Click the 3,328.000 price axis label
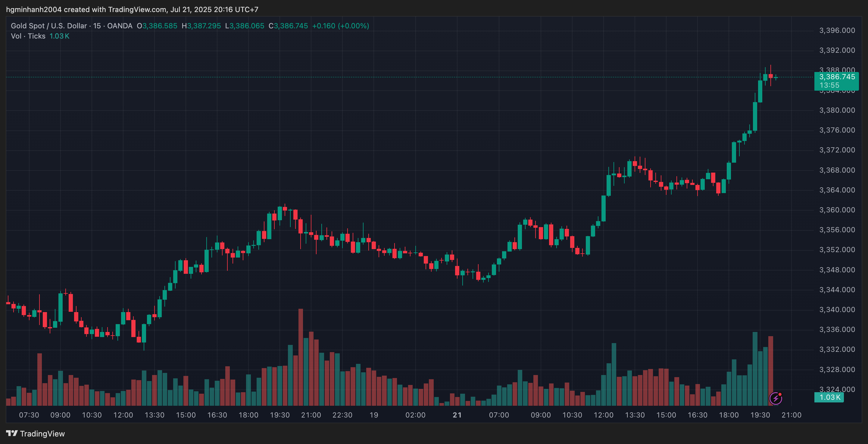The height and width of the screenshot is (444, 868). pyautogui.click(x=837, y=370)
